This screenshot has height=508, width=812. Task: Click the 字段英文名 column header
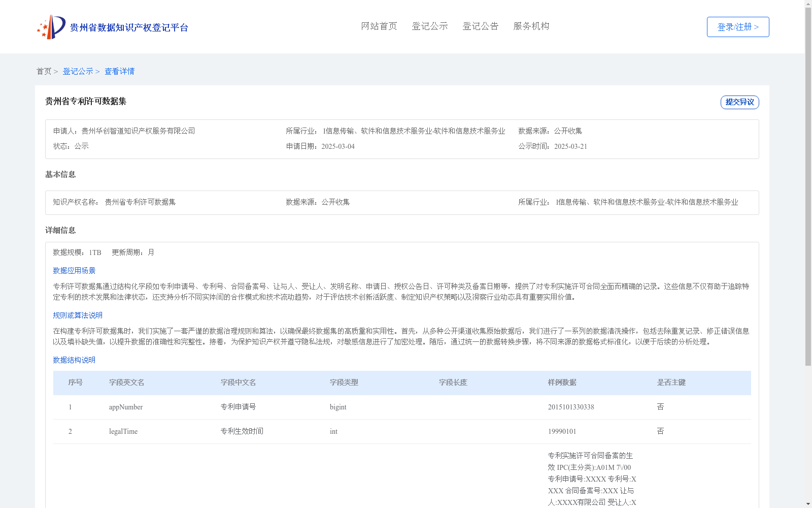coord(127,383)
